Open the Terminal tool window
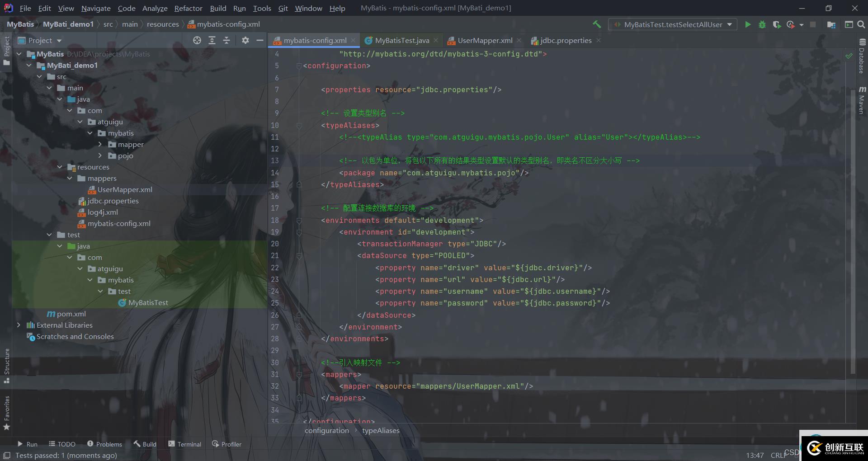The width and height of the screenshot is (868, 461). click(x=184, y=444)
